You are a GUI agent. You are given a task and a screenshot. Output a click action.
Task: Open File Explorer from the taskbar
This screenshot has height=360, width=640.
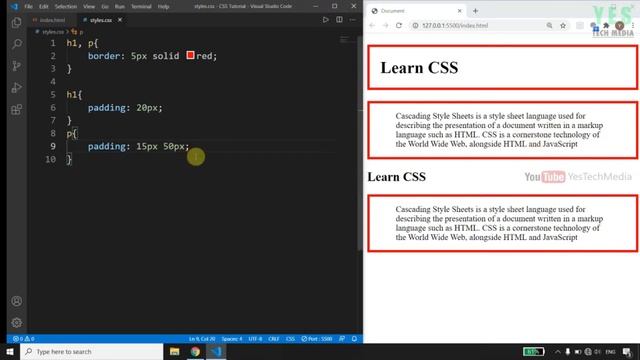175,351
